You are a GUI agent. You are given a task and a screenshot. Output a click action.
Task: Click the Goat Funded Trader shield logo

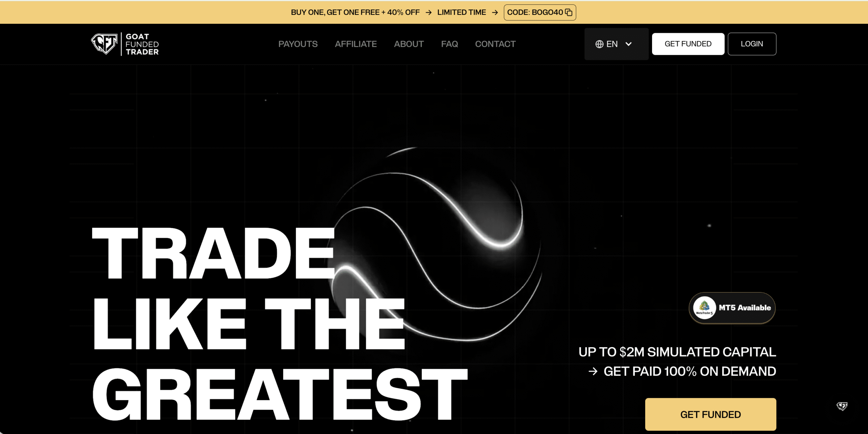coord(104,44)
